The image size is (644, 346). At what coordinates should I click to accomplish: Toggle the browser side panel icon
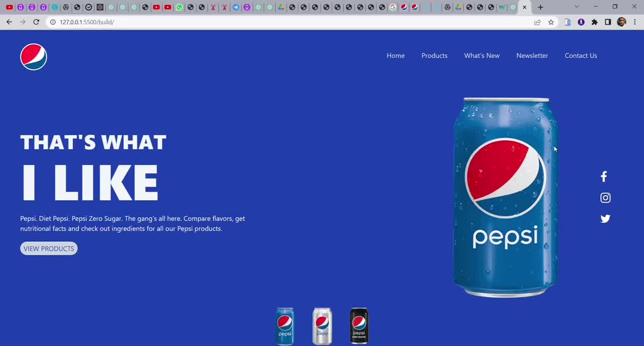(x=608, y=22)
